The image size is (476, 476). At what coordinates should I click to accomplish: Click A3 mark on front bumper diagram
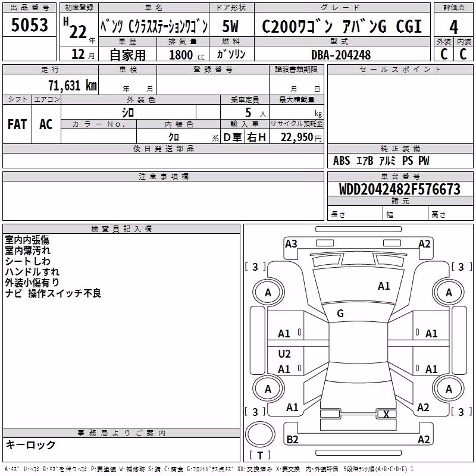291,244
